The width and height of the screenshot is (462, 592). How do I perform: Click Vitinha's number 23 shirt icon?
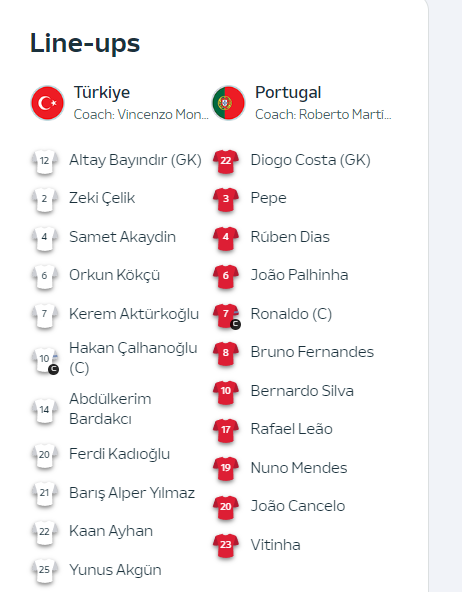226,546
